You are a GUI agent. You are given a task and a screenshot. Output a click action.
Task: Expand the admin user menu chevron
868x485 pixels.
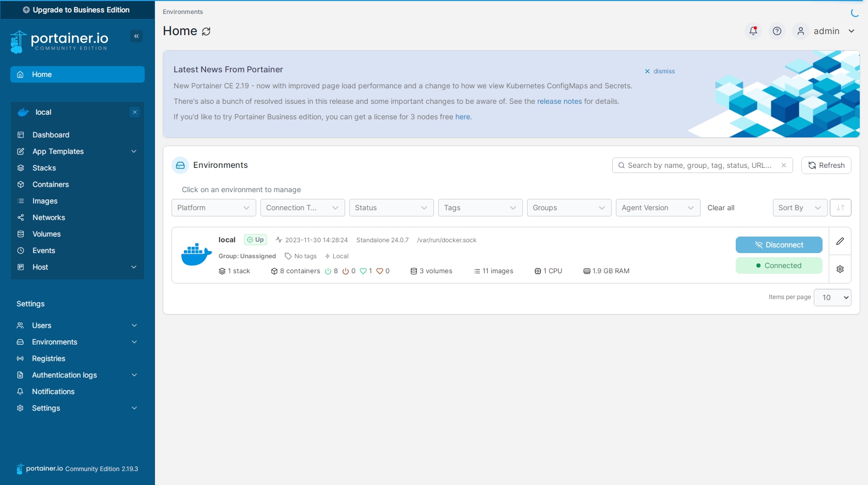[851, 31]
